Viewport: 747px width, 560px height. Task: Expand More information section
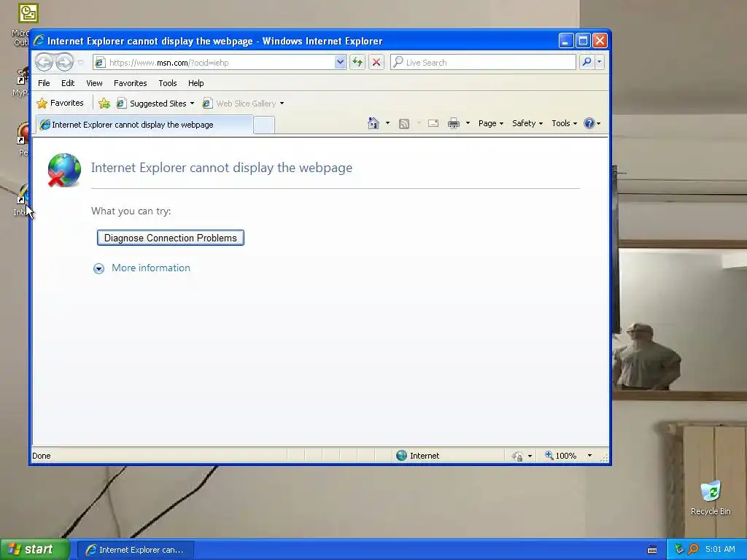(x=98, y=268)
